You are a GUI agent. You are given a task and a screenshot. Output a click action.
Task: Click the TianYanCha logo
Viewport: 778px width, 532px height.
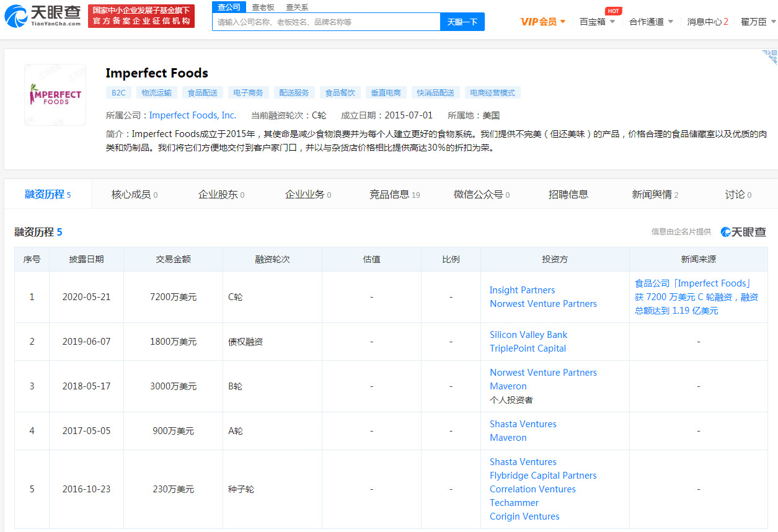[x=43, y=16]
